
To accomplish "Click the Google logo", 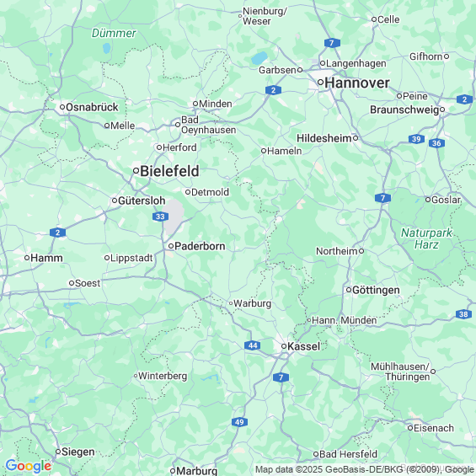I will click(x=29, y=466).
